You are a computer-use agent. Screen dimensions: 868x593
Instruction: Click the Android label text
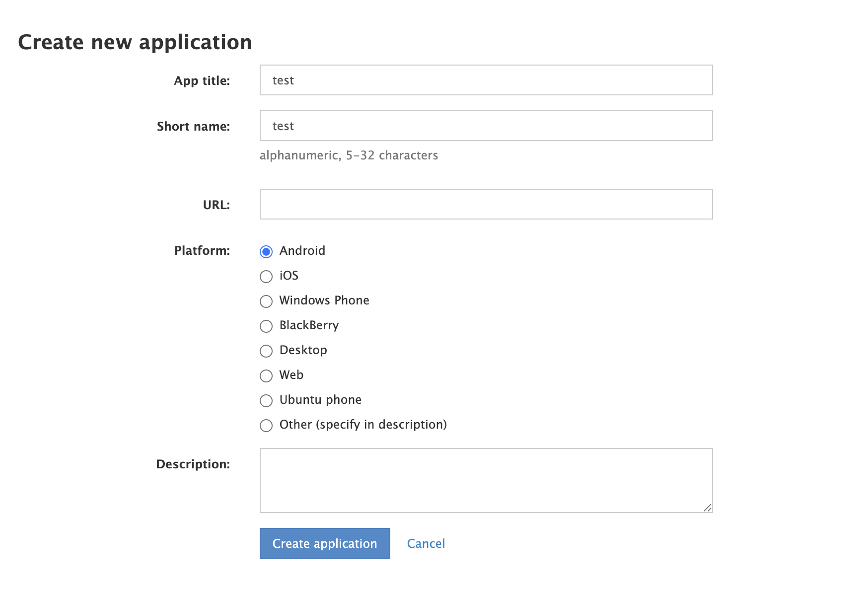(302, 251)
